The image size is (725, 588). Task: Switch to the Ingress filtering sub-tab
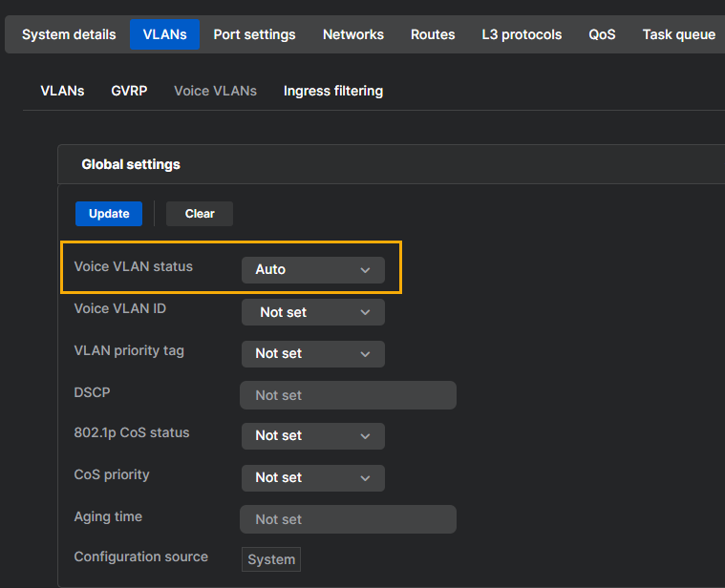333,91
